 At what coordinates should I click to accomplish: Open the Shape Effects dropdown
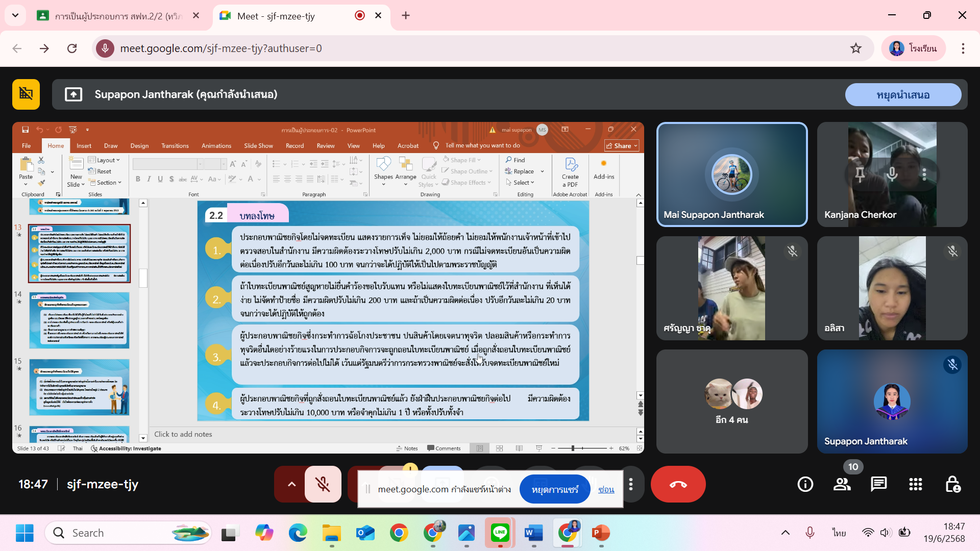(x=467, y=183)
